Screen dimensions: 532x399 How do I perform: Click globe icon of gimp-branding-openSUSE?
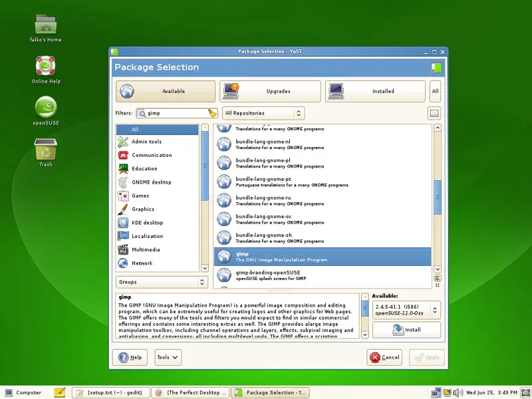pyautogui.click(x=224, y=275)
